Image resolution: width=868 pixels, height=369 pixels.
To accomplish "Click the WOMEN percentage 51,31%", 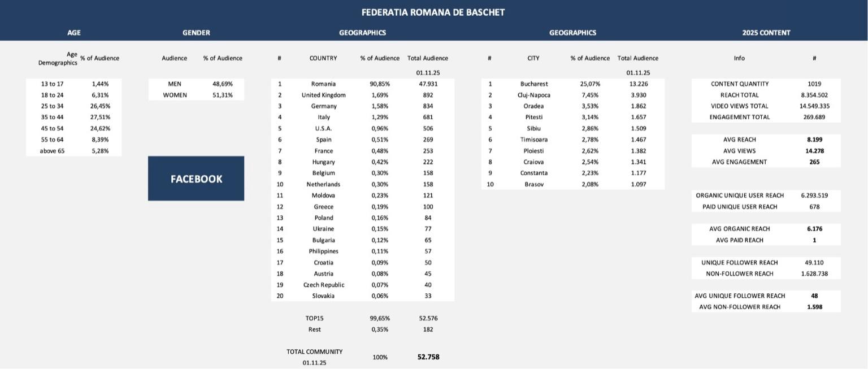I will click(223, 95).
